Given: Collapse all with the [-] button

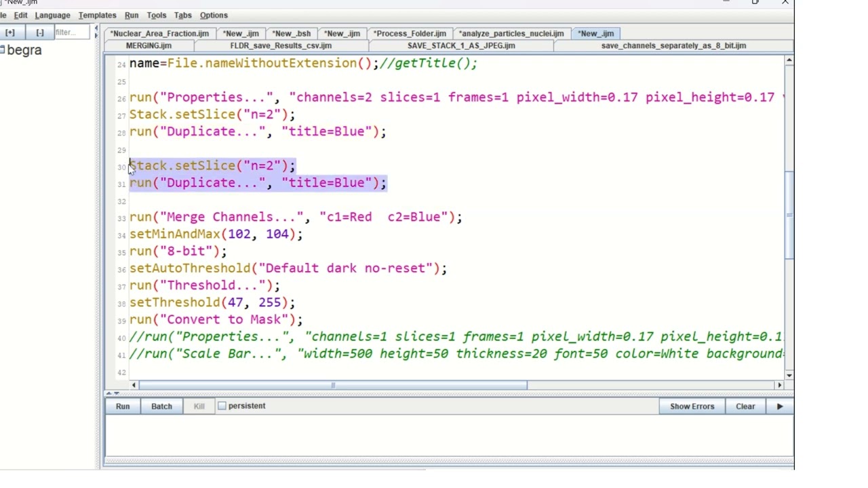Looking at the screenshot, I should pyautogui.click(x=40, y=33).
